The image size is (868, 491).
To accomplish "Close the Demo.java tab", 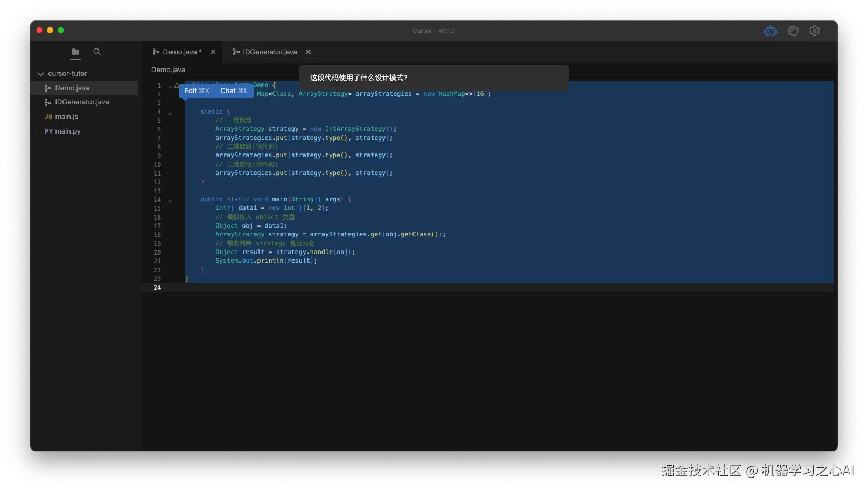I will 213,52.
